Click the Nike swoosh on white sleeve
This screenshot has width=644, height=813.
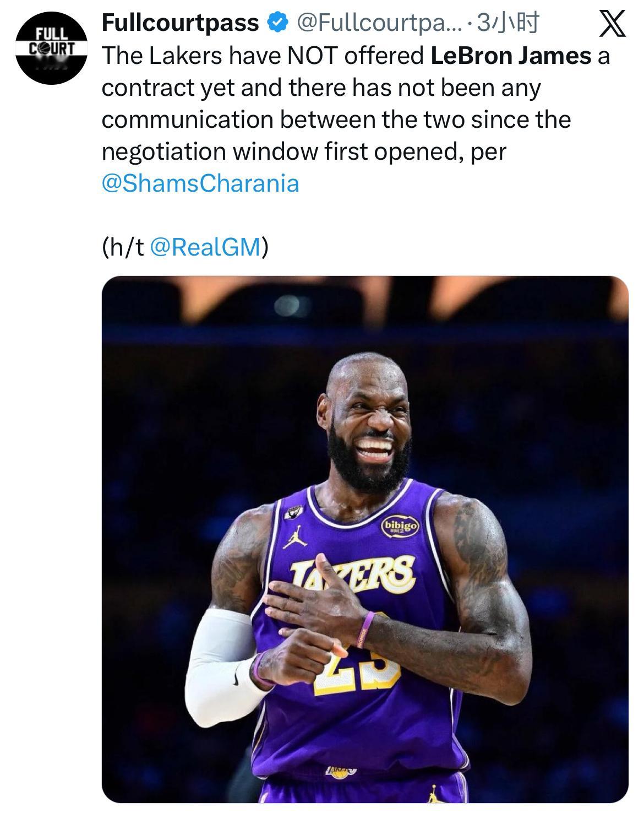coord(237,675)
